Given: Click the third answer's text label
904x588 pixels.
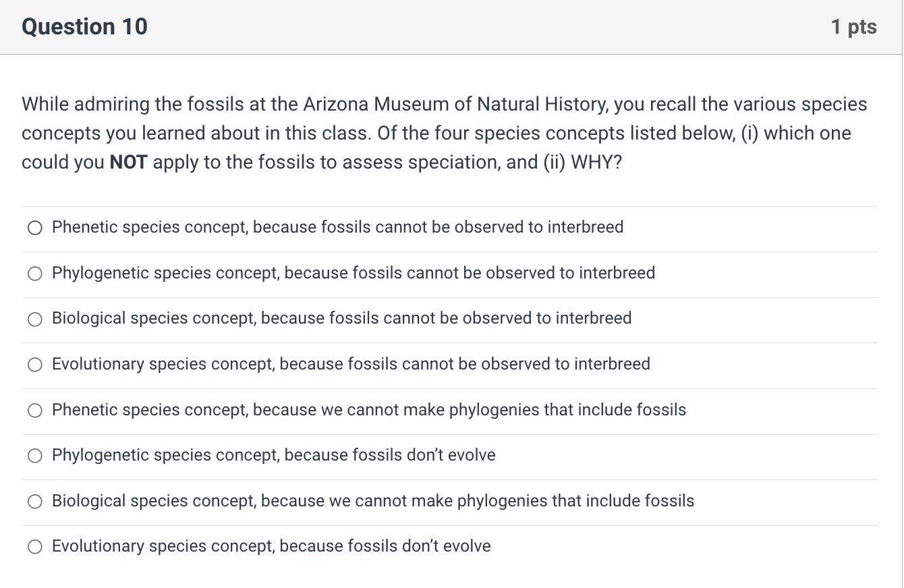Looking at the screenshot, I should [x=341, y=318].
